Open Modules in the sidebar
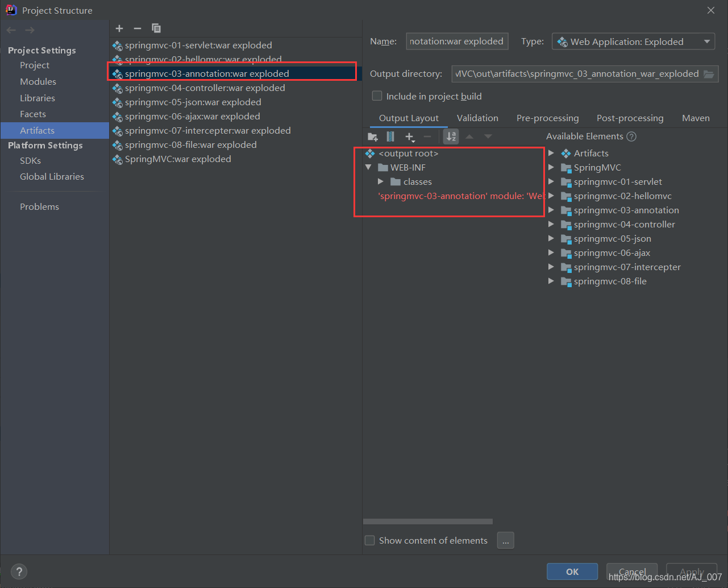Viewport: 728px width, 588px height. point(38,82)
